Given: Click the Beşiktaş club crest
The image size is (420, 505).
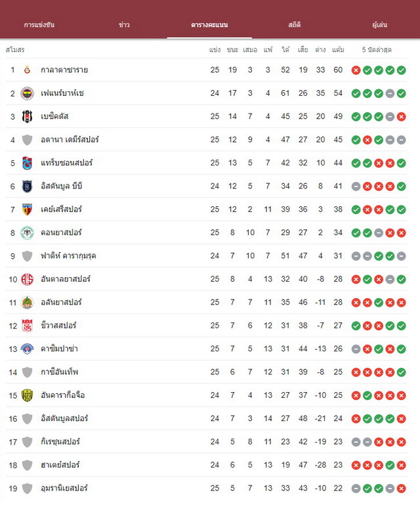Looking at the screenshot, I should (x=28, y=117).
